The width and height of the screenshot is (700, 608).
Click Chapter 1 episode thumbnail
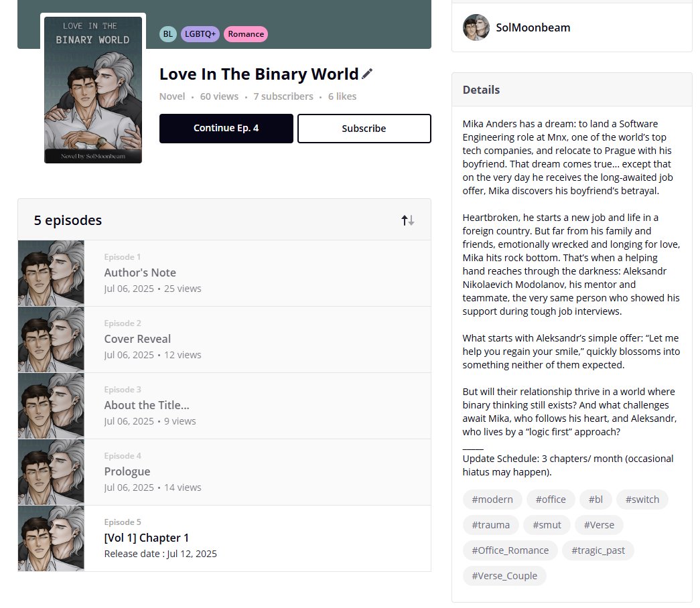[51, 538]
